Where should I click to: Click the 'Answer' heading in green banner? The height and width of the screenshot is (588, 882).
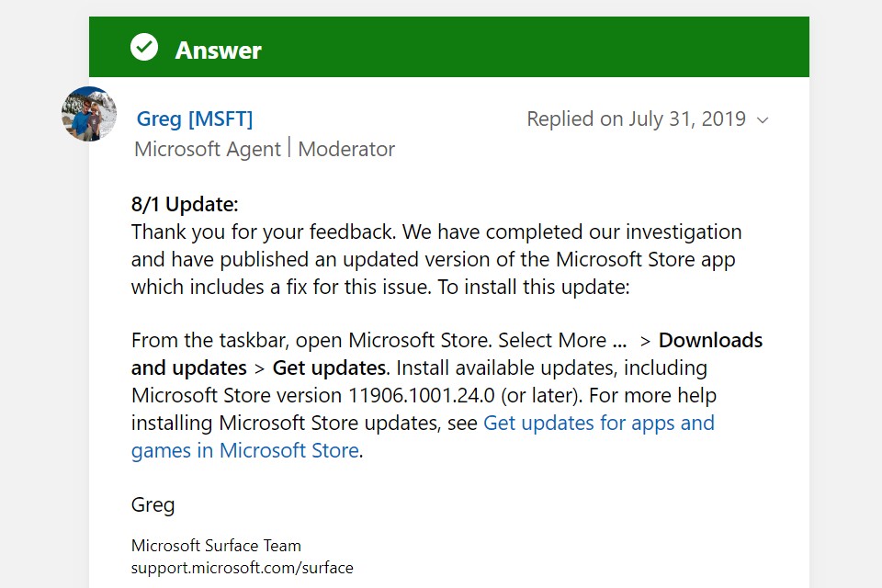[x=219, y=51]
